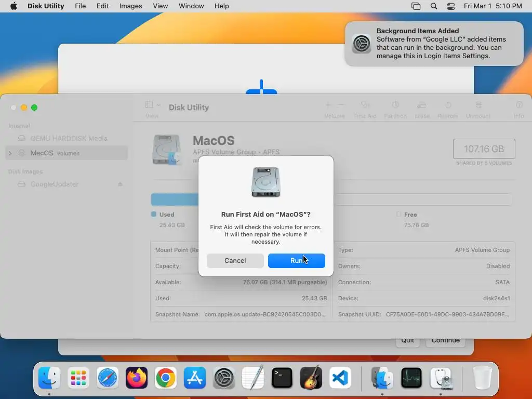The image size is (532, 399).
Task: Click the 107.16 GB capacity box
Action: tap(484, 149)
